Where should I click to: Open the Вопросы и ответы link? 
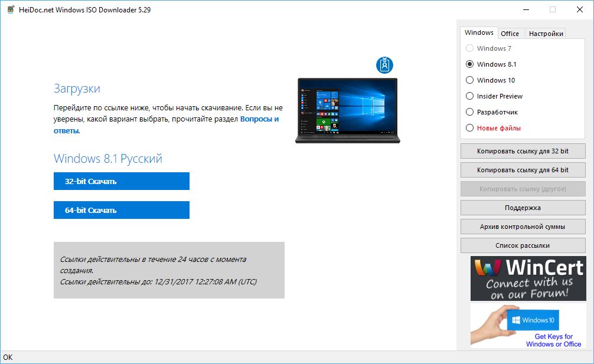pos(259,119)
